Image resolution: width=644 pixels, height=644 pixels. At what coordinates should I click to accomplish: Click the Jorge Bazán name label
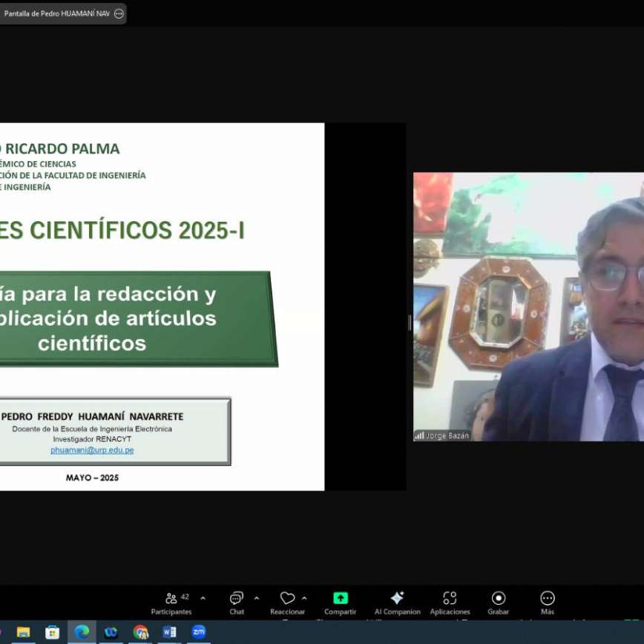point(447,436)
